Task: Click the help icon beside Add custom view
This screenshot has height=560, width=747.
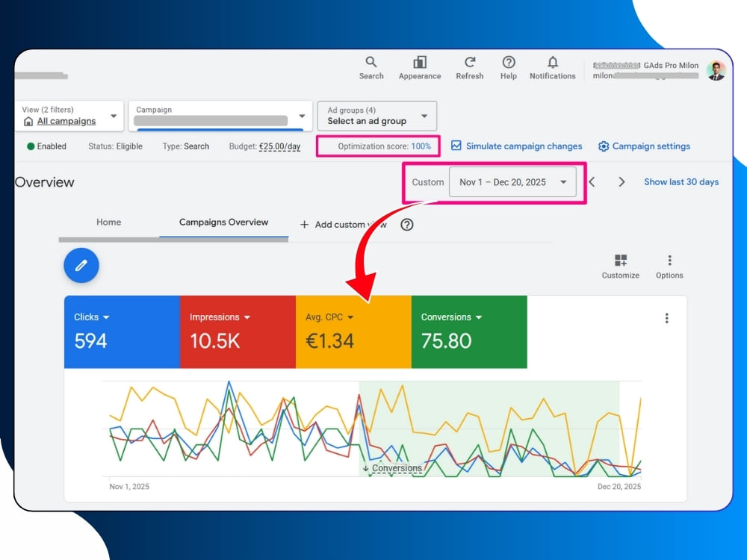Action: point(407,225)
